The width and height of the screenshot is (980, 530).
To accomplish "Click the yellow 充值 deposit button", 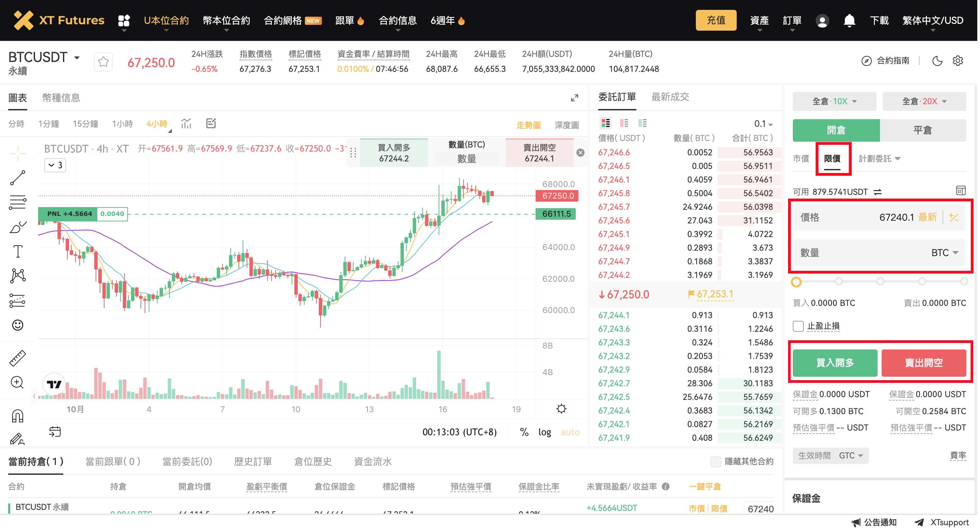I will (x=716, y=20).
